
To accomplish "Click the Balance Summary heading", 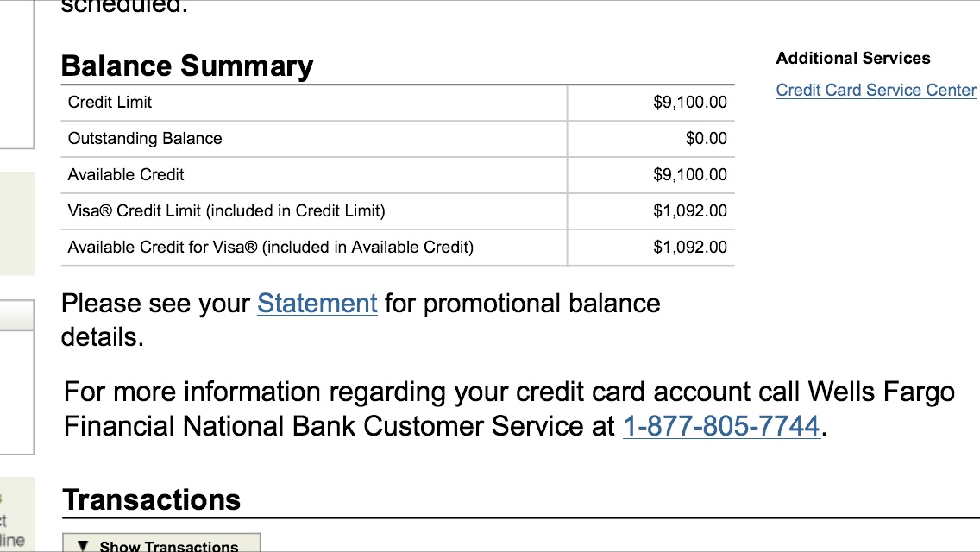I will (x=187, y=66).
